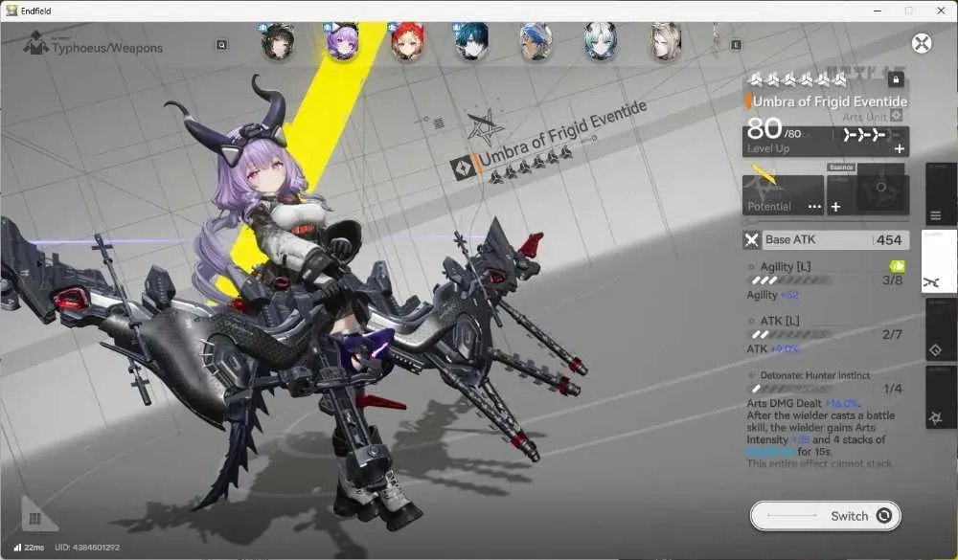Select the blonde long-haired operator portrait
The width and height of the screenshot is (958, 560).
pyautogui.click(x=666, y=41)
